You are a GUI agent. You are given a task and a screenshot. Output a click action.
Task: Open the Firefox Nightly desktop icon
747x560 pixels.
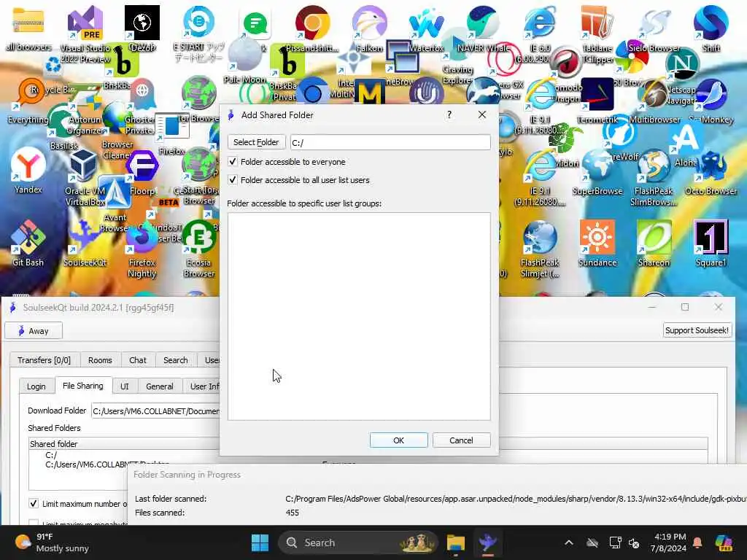click(x=142, y=250)
